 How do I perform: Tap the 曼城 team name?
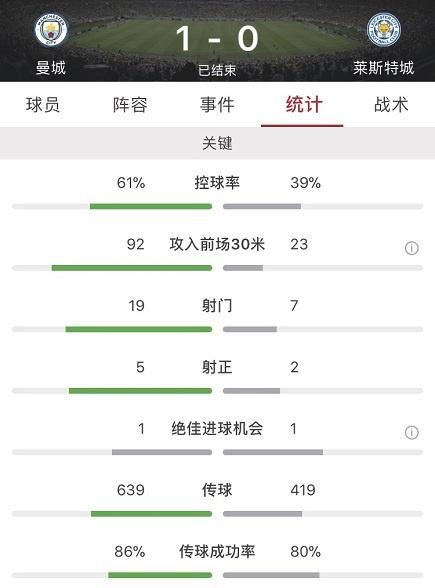click(51, 68)
